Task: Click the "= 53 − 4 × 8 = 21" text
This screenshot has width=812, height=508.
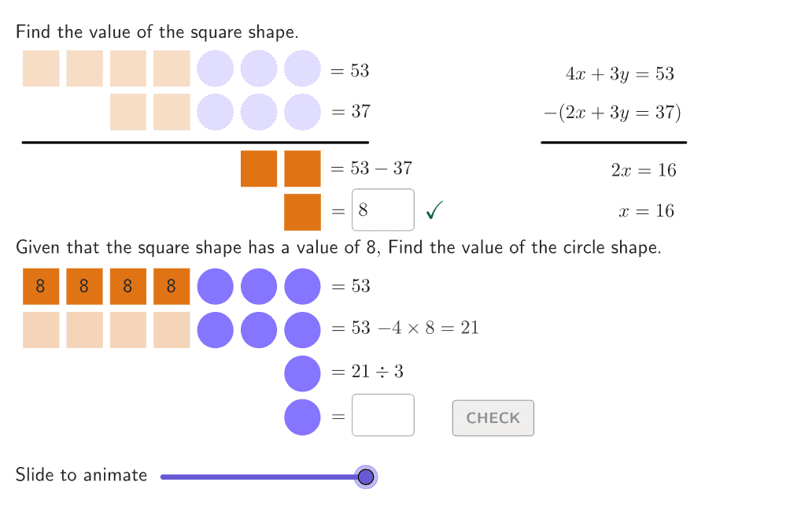Action: (x=405, y=328)
